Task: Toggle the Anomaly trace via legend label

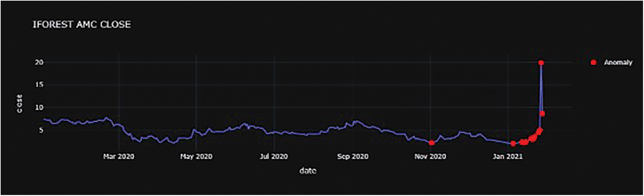Action: [618, 62]
